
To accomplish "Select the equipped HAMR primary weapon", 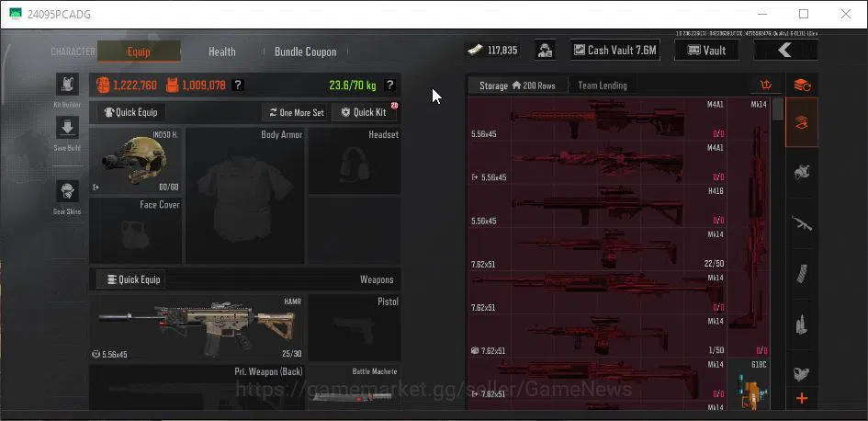I will pos(197,327).
